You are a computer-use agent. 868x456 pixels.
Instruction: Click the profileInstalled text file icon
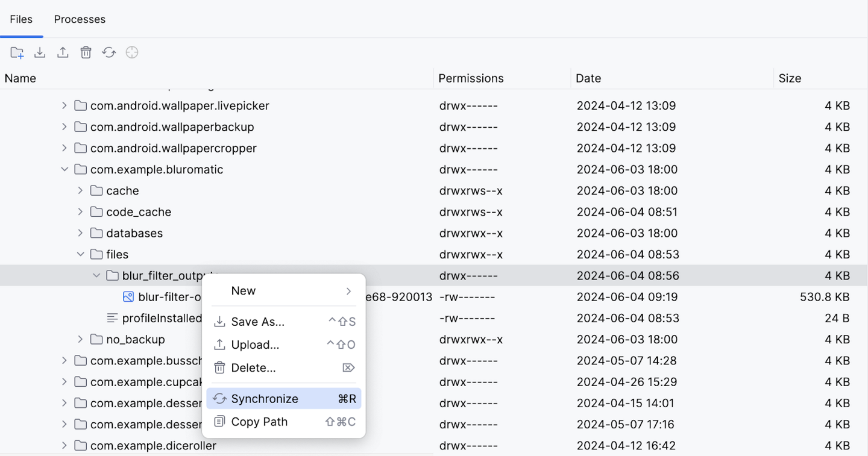[x=112, y=318]
